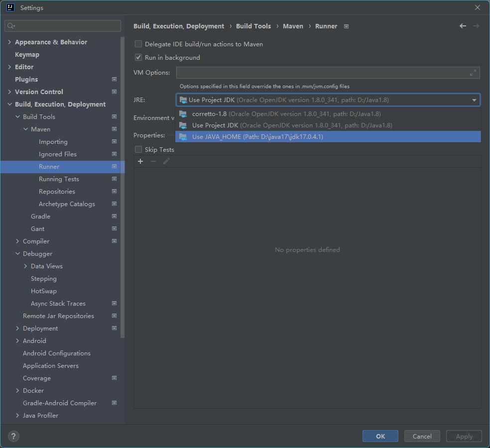Screen dimensions: 490x448
Task: Collapse the Debugger node
Action: pos(17,254)
